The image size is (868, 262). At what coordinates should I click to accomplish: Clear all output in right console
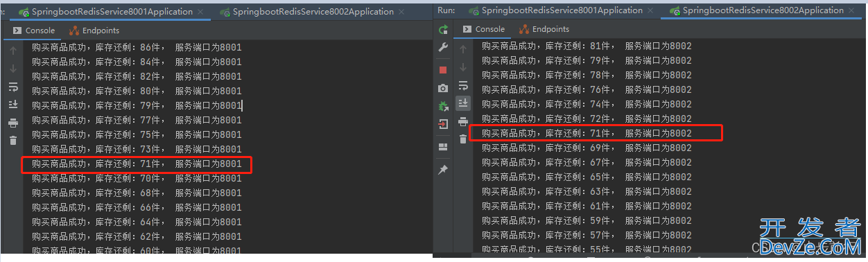point(463,139)
